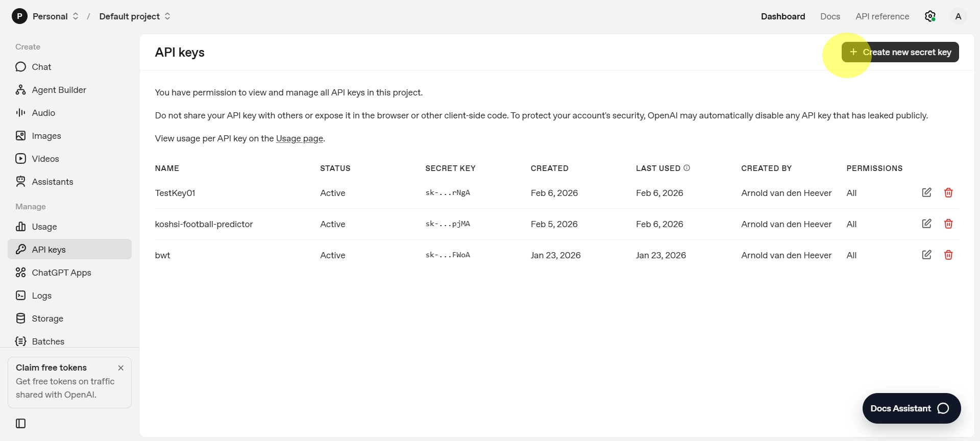Open Agent Builder in the sidebar
The image size is (980, 441).
point(69,90)
